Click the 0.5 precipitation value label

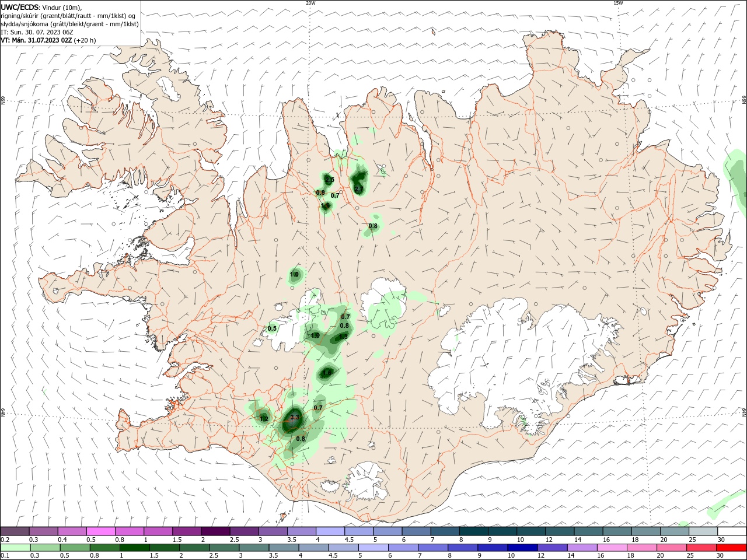coord(272,328)
